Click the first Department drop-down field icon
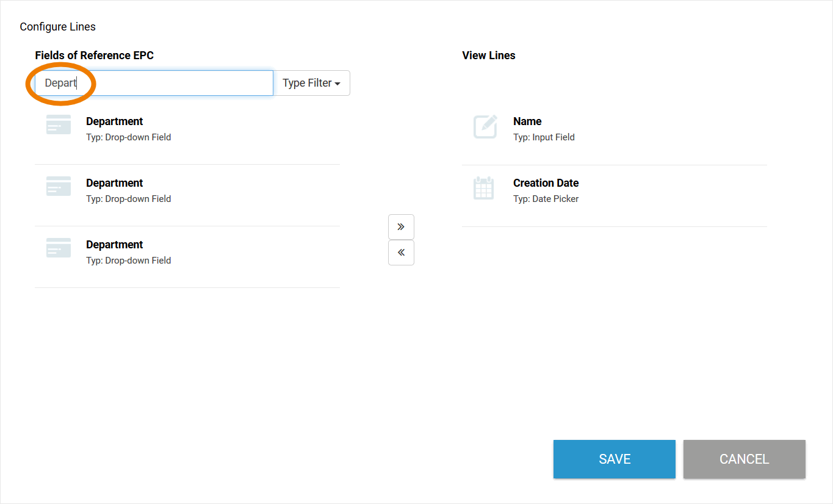This screenshot has height=504, width=833. (59, 125)
